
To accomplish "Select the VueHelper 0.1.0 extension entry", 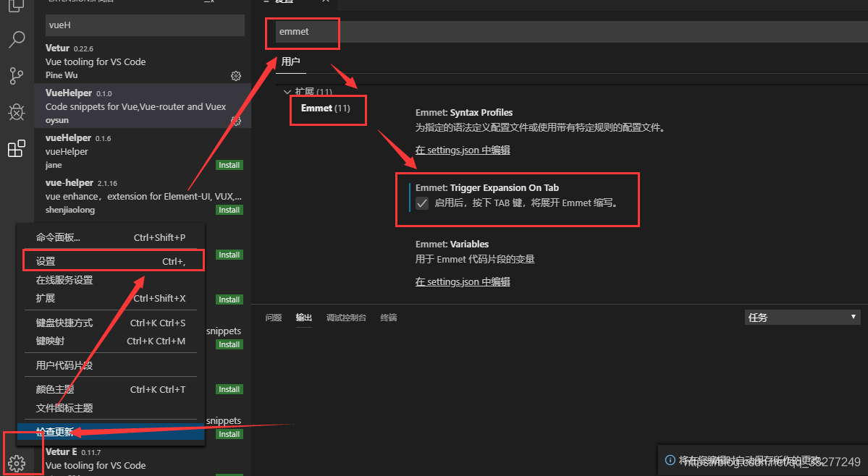I will click(143, 106).
